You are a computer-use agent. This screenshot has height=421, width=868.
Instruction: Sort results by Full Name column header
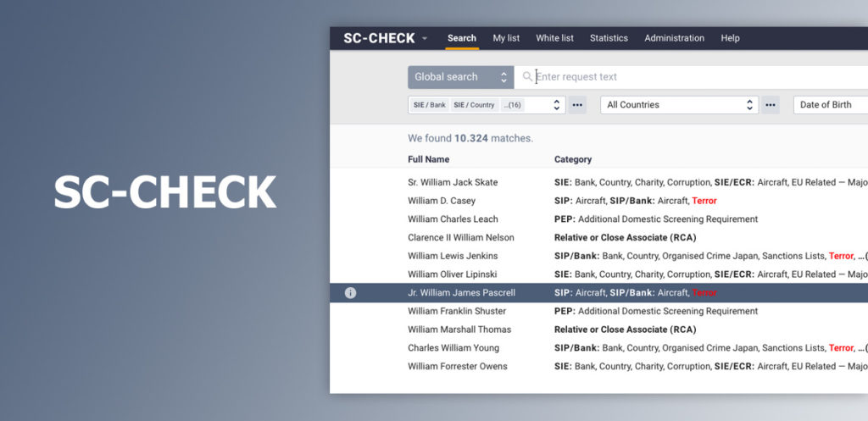tap(428, 159)
